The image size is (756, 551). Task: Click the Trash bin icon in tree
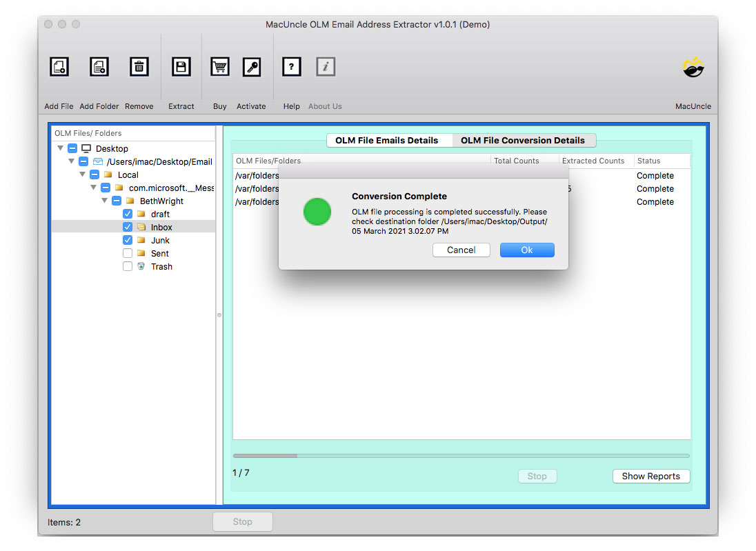(141, 266)
